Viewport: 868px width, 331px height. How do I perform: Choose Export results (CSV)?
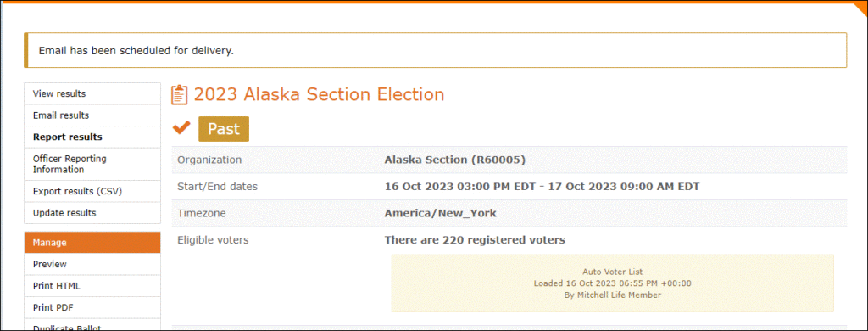click(x=92, y=191)
